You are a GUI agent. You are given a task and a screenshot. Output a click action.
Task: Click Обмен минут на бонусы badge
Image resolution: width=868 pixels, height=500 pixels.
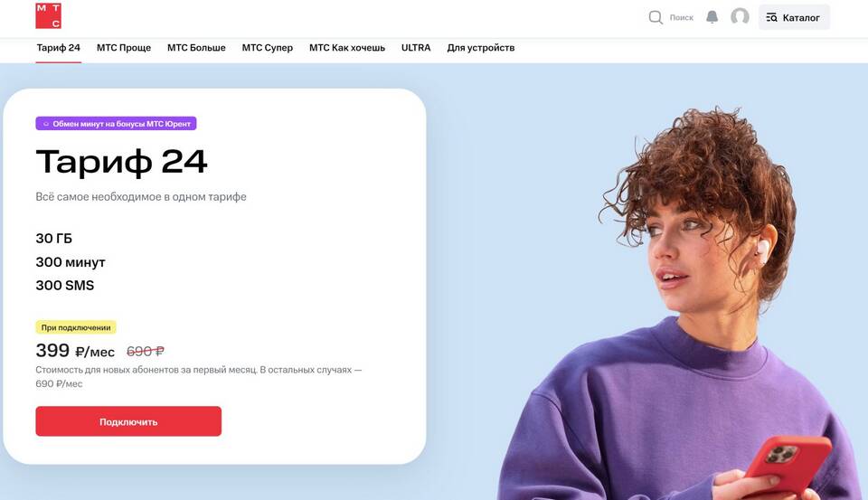point(117,124)
